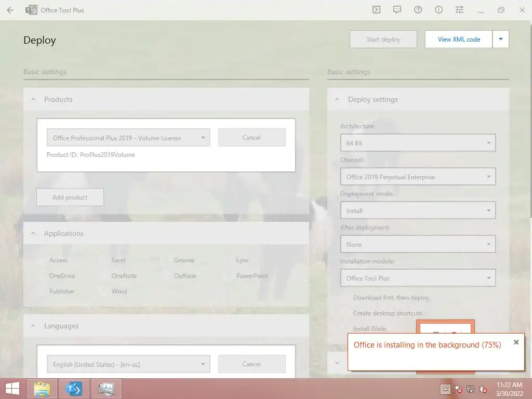Open the muted volume tray icon

point(483,389)
